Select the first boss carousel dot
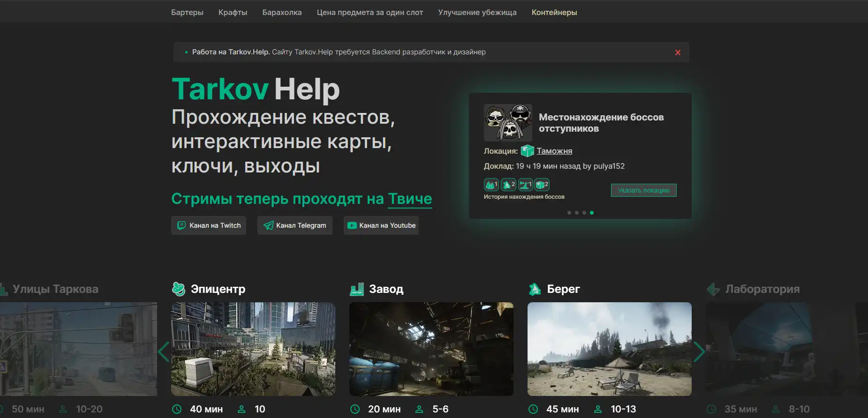This screenshot has width=868, height=418. pyautogui.click(x=569, y=213)
